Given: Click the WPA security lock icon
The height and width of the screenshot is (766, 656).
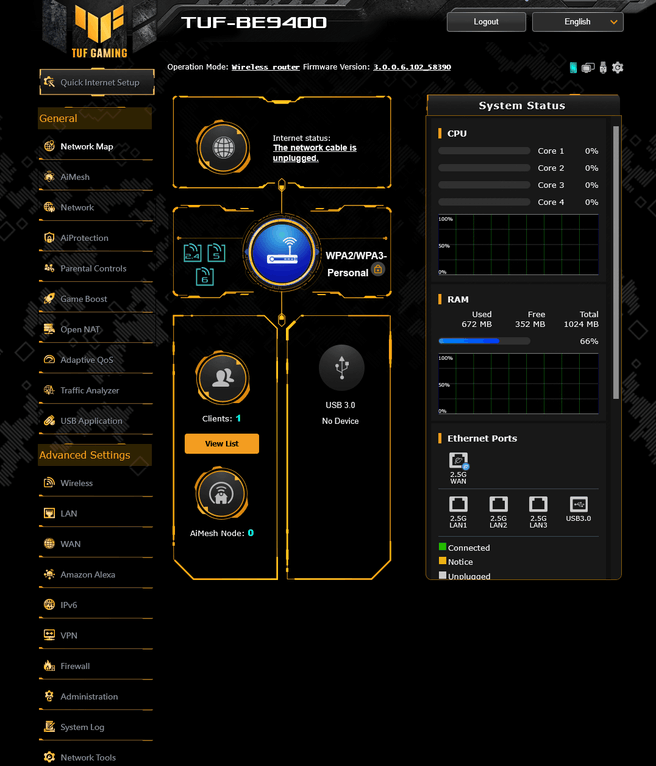Looking at the screenshot, I should pyautogui.click(x=378, y=269).
